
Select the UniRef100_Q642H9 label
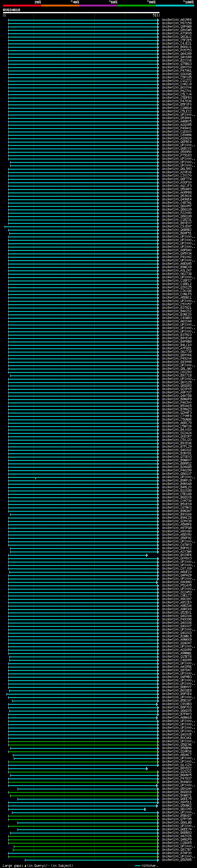click(177, 54)
